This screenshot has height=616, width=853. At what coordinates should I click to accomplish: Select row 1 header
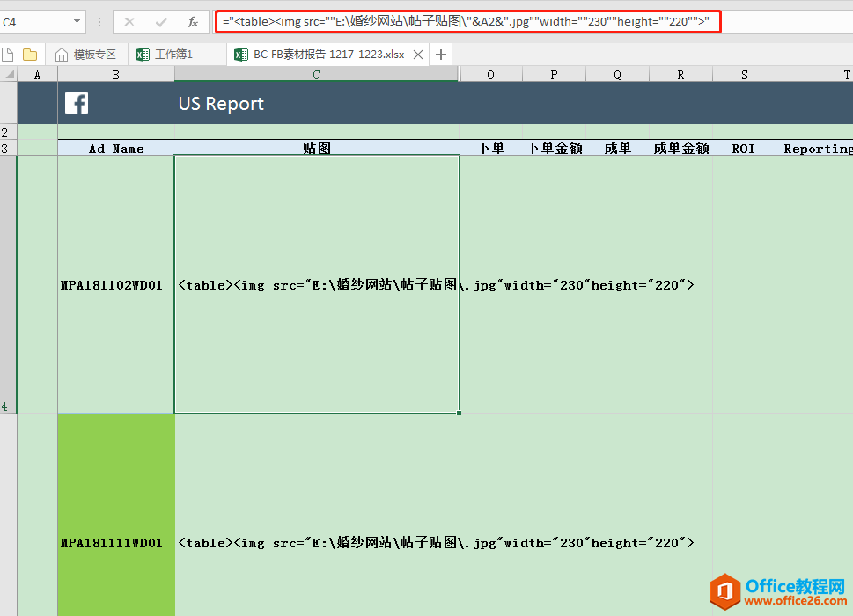point(8,103)
